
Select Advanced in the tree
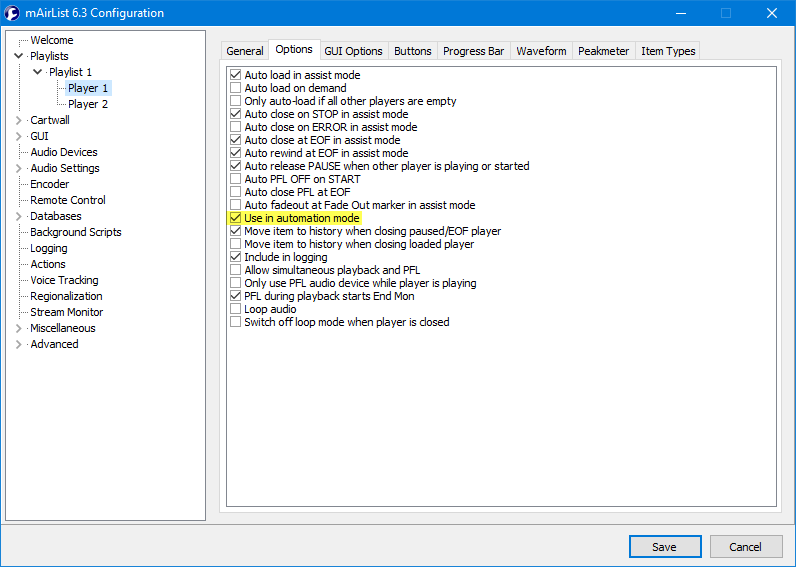(x=54, y=344)
